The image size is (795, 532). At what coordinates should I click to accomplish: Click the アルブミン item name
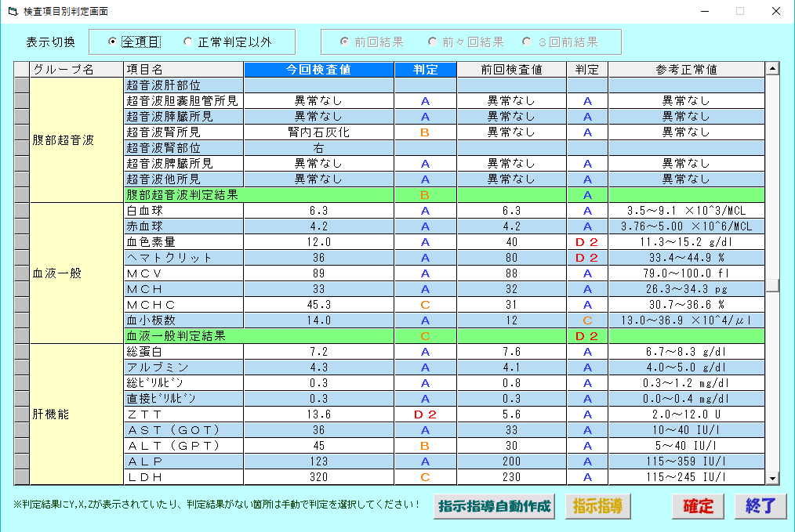(x=183, y=367)
